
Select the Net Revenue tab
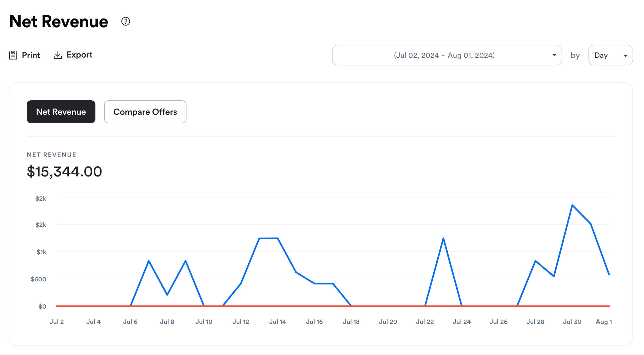61,112
